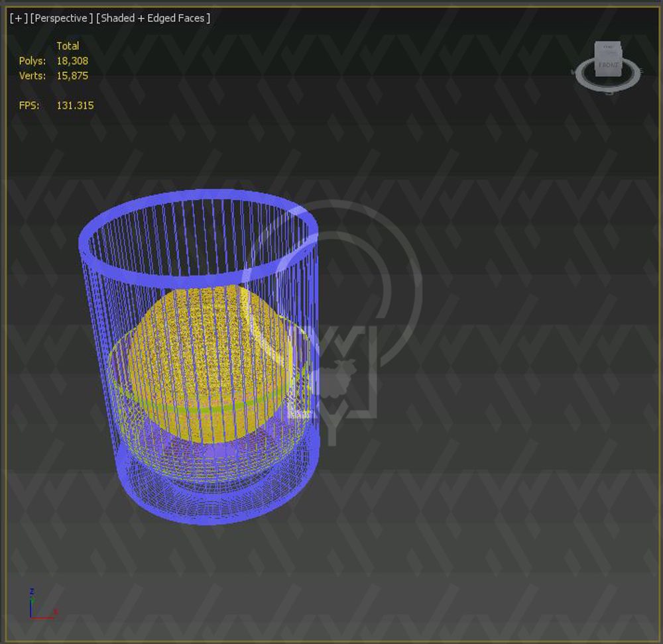This screenshot has width=663, height=644.
Task: Click the Verts label in viewport statistics
Action: click(x=32, y=76)
